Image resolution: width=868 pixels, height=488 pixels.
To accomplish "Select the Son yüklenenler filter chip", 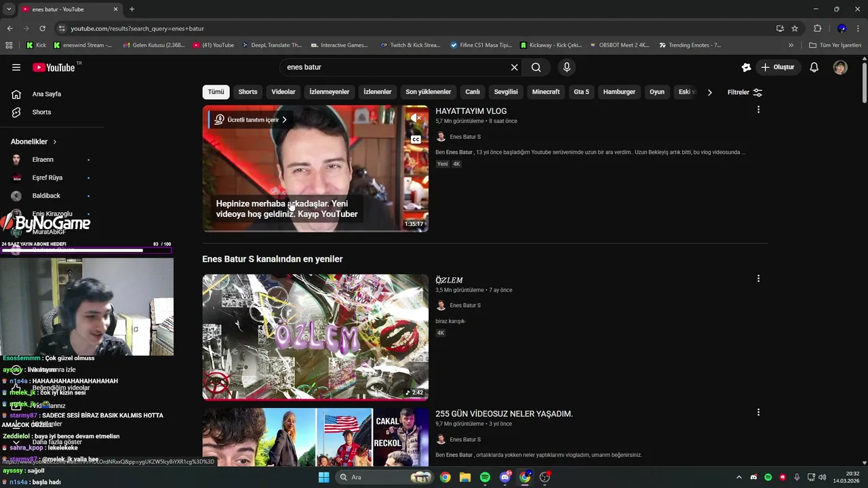I will point(429,92).
